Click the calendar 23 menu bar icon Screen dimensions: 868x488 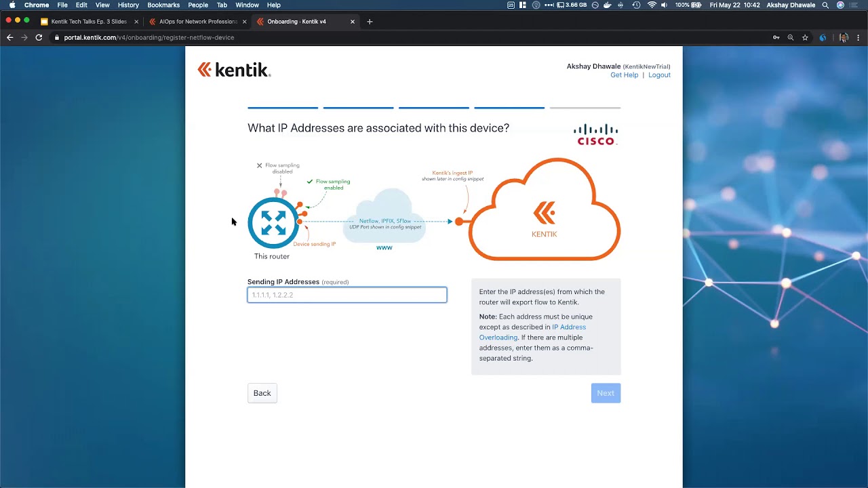point(511,5)
